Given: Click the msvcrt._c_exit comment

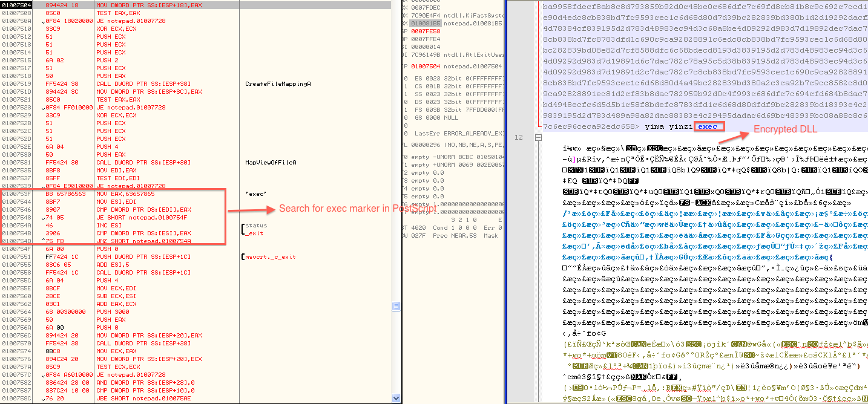Looking at the screenshot, I should pyautogui.click(x=271, y=256).
